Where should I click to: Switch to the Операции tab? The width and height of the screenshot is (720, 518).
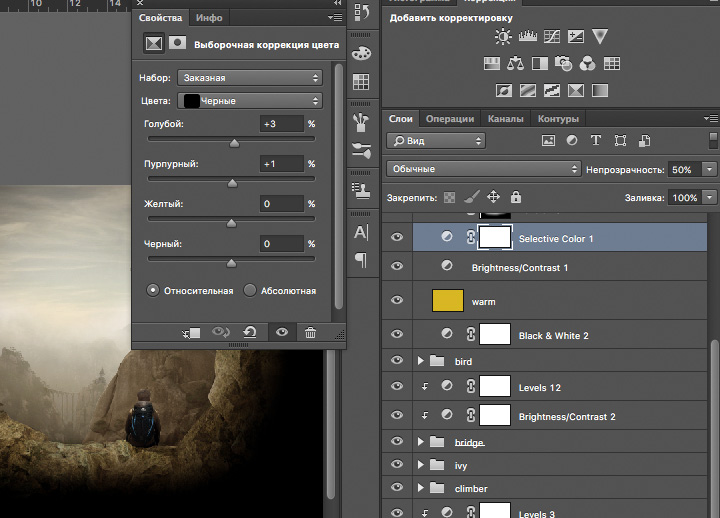(x=450, y=118)
